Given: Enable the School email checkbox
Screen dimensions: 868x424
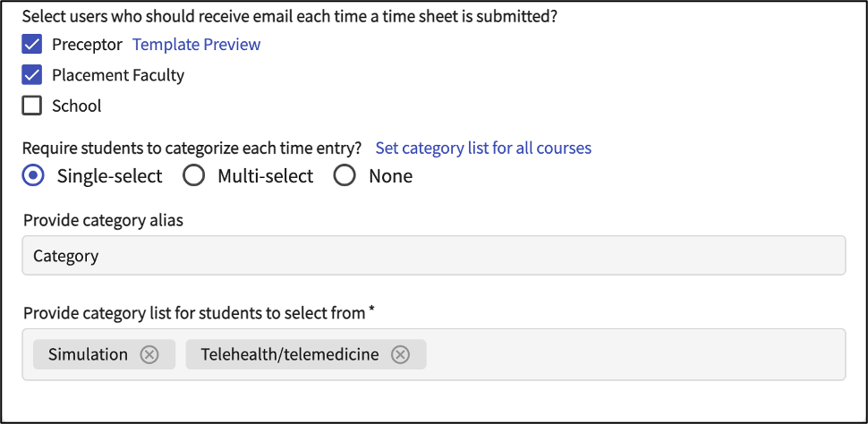Looking at the screenshot, I should coord(32,106).
